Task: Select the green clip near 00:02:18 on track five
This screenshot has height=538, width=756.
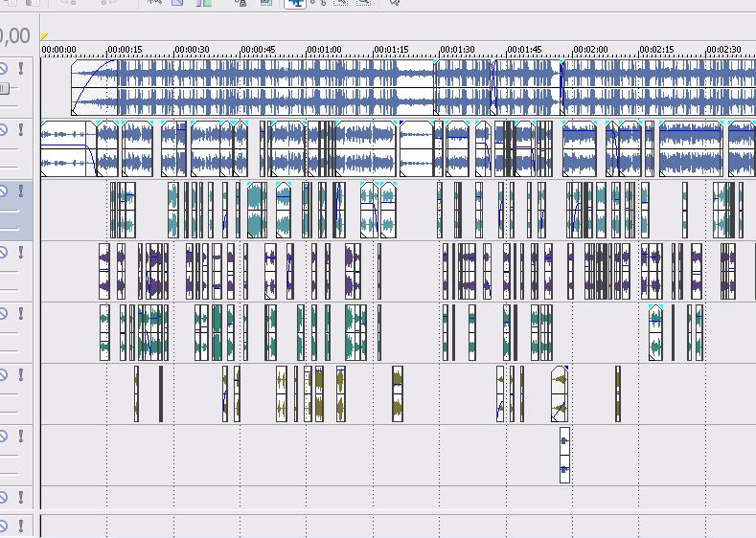Action: [x=655, y=332]
